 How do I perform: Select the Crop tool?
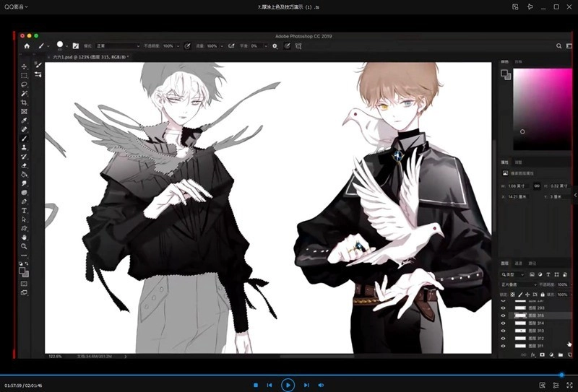click(x=24, y=103)
